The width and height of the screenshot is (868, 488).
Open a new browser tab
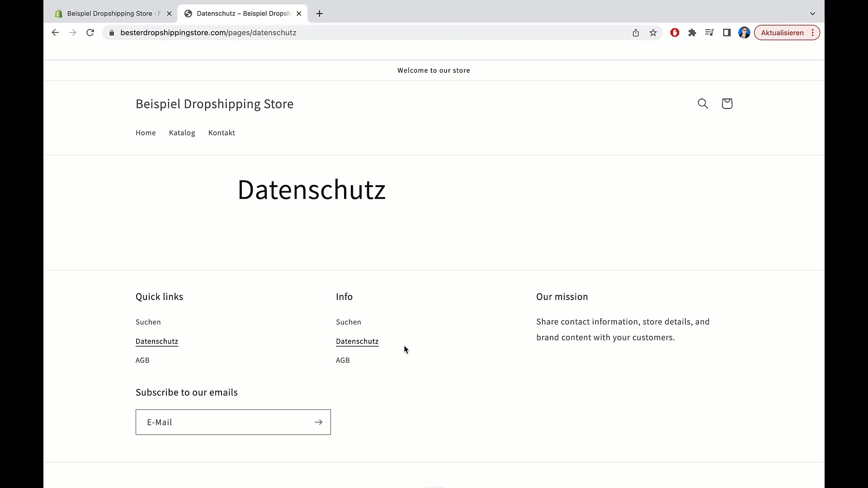point(320,14)
